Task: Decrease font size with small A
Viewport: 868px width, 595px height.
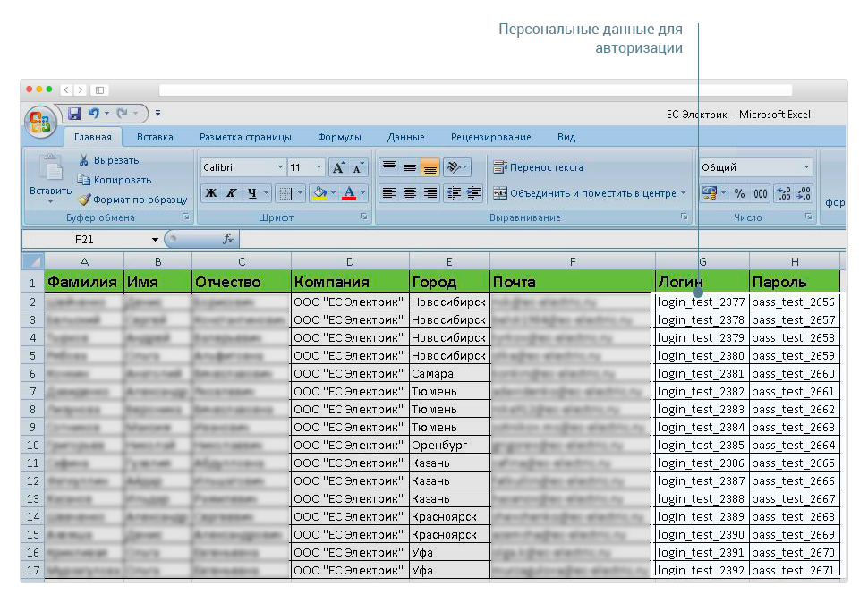Action: tap(358, 167)
